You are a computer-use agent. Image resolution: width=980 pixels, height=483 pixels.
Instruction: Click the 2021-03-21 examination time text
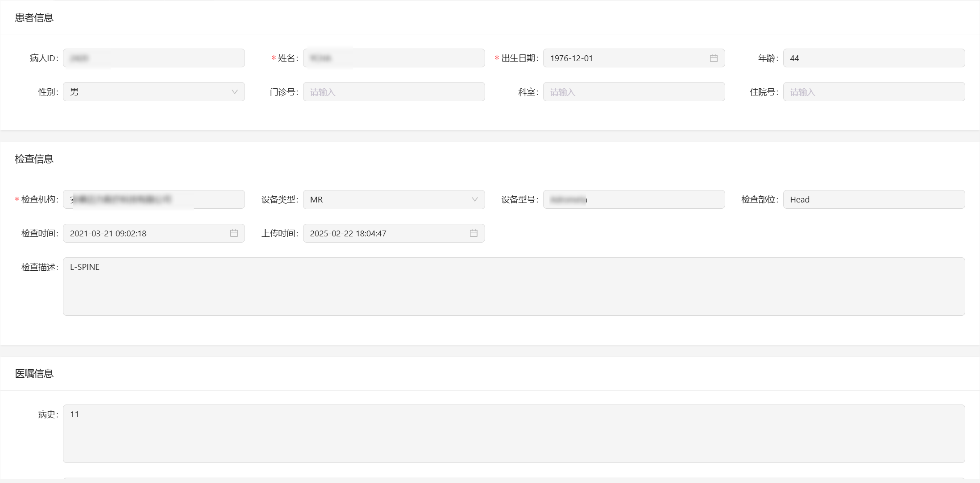(108, 233)
